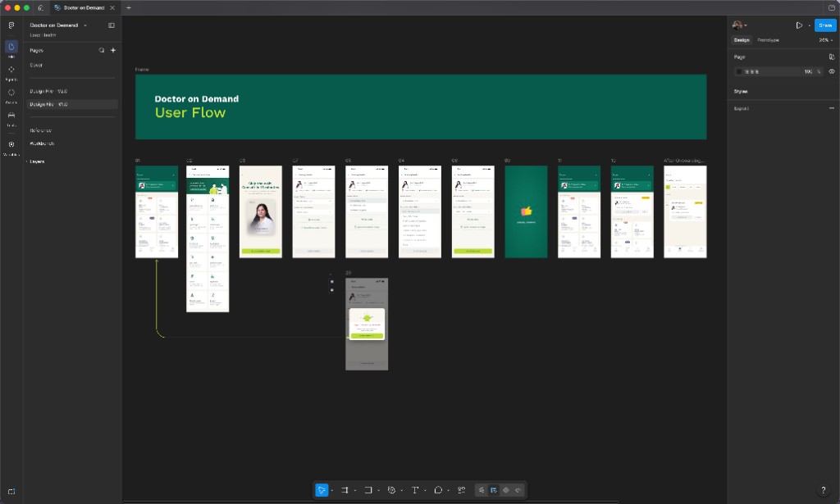Click the window layout icon top right
The height and width of the screenshot is (504, 840).
832,8
